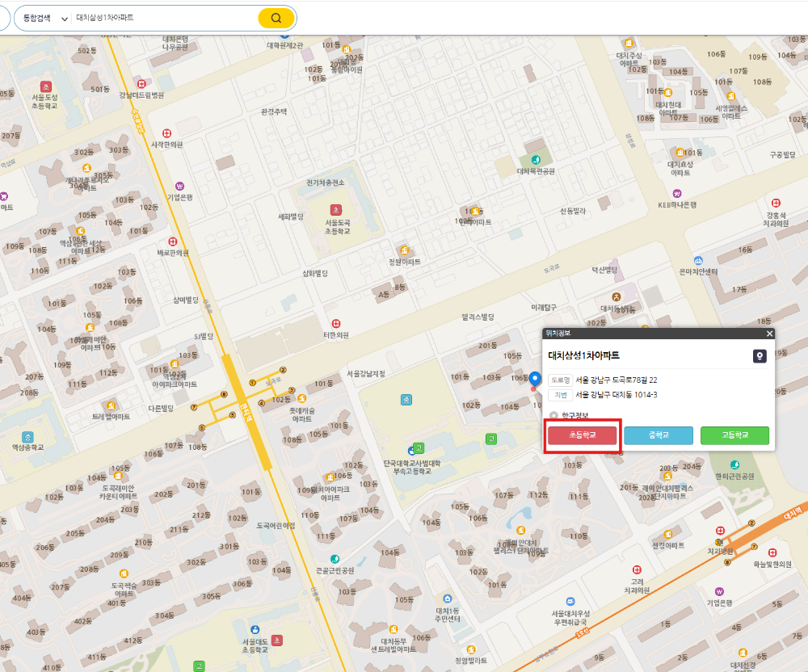Image resolution: width=808 pixels, height=672 pixels.
Task: Click the 대치1동 주민센터 icon
Action: coord(448,598)
